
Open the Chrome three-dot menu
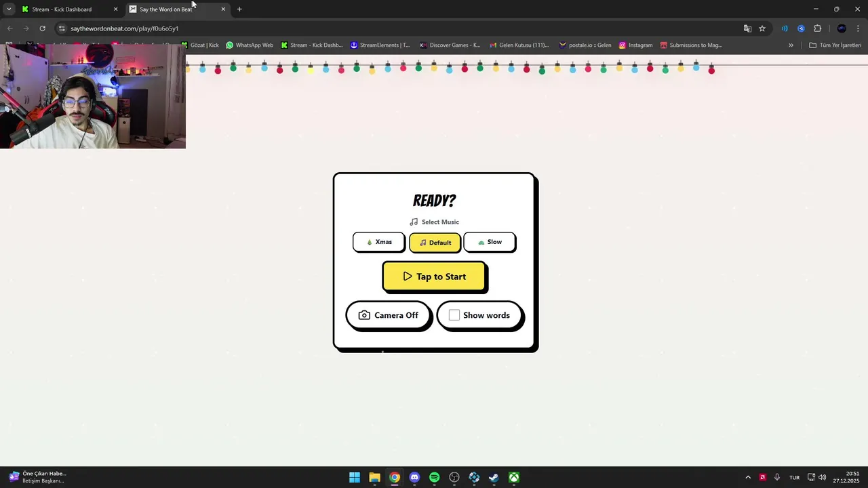[x=859, y=28]
